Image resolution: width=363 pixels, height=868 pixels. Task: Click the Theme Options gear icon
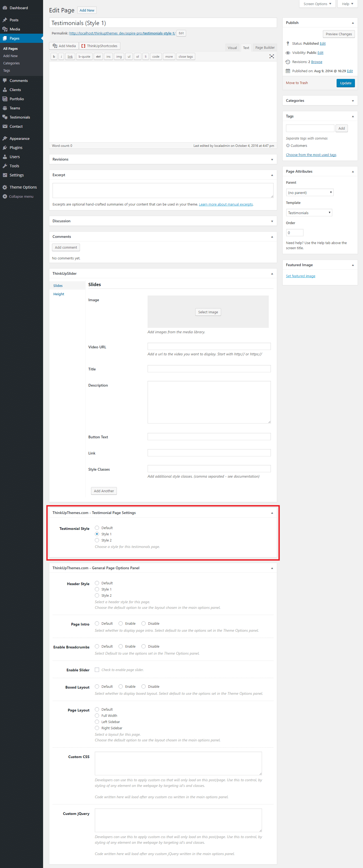pos(5,187)
